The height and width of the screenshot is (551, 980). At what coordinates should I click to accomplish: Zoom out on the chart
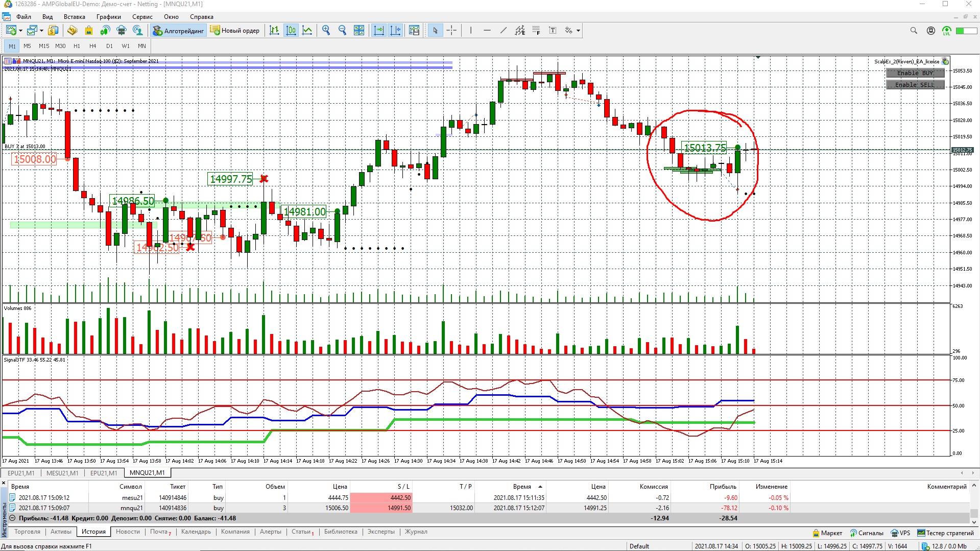pos(342,31)
